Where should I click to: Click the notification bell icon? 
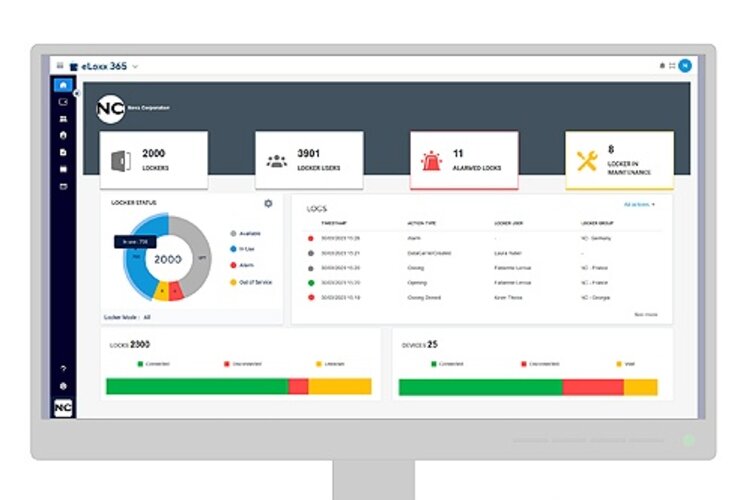click(x=661, y=66)
